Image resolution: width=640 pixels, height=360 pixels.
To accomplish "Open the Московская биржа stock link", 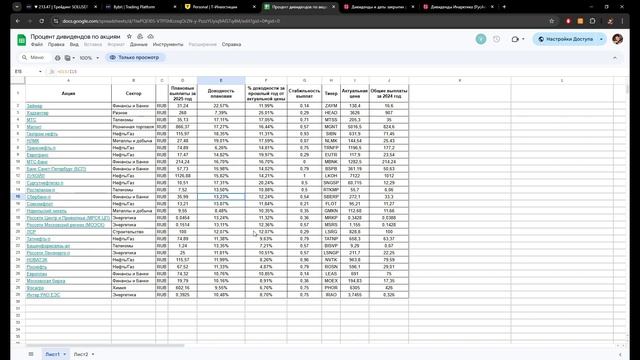I will 46,281.
